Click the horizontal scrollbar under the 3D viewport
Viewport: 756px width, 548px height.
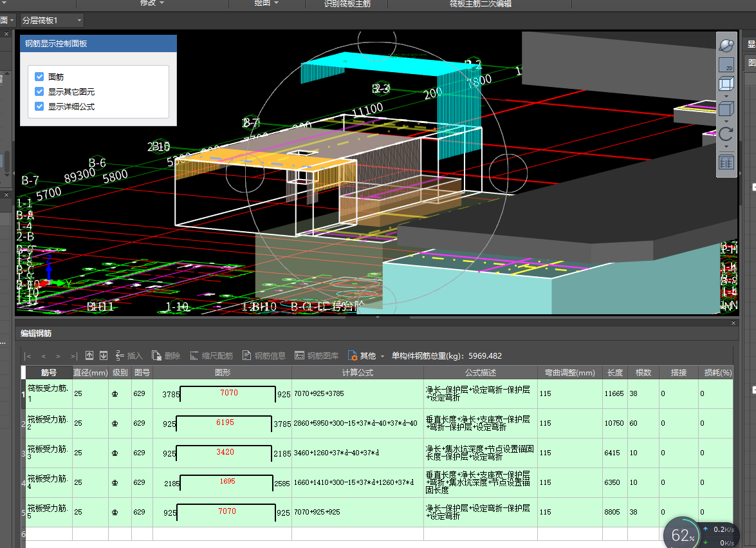pos(378,317)
